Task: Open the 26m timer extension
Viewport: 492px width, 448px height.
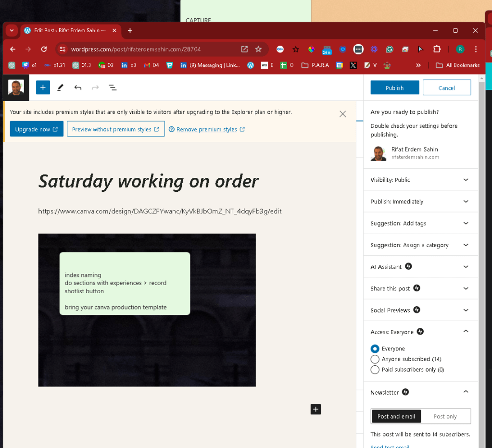Action: click(327, 50)
